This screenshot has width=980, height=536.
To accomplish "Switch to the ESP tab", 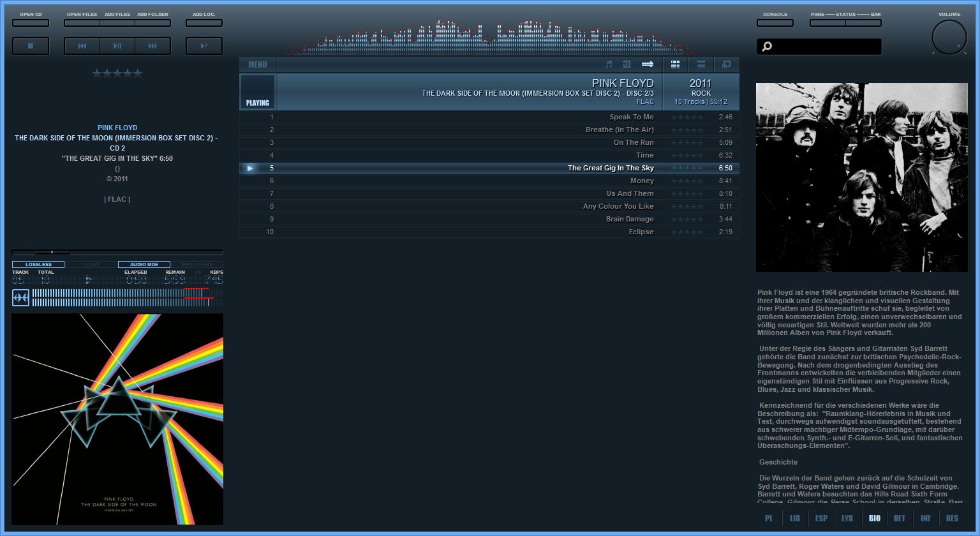I will pos(821,518).
